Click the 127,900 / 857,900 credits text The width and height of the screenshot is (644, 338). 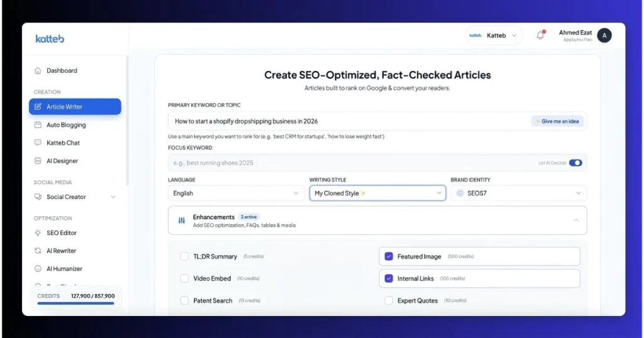click(93, 296)
